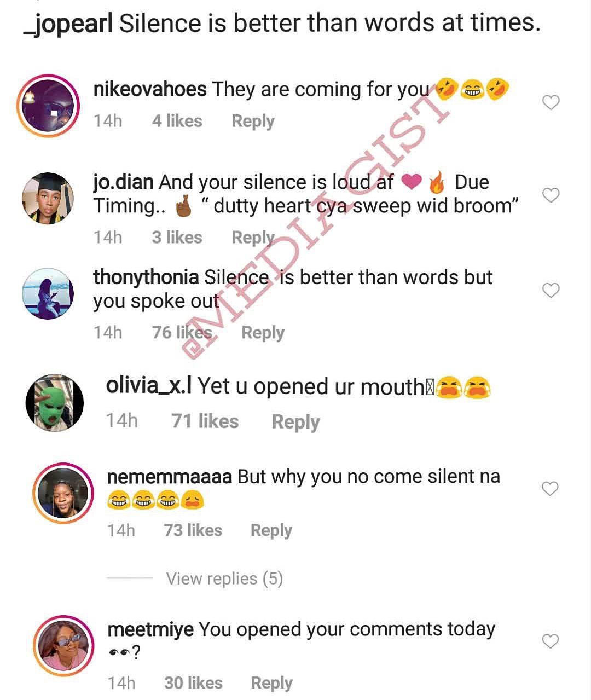Reply to nikeovahoes comment
This screenshot has width=591, height=700.
click(253, 121)
